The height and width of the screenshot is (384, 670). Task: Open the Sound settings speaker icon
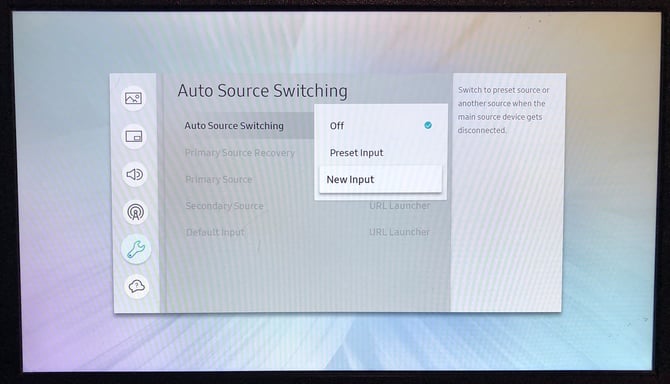[135, 174]
